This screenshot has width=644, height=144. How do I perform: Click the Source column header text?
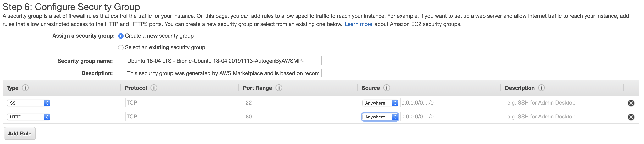point(370,88)
